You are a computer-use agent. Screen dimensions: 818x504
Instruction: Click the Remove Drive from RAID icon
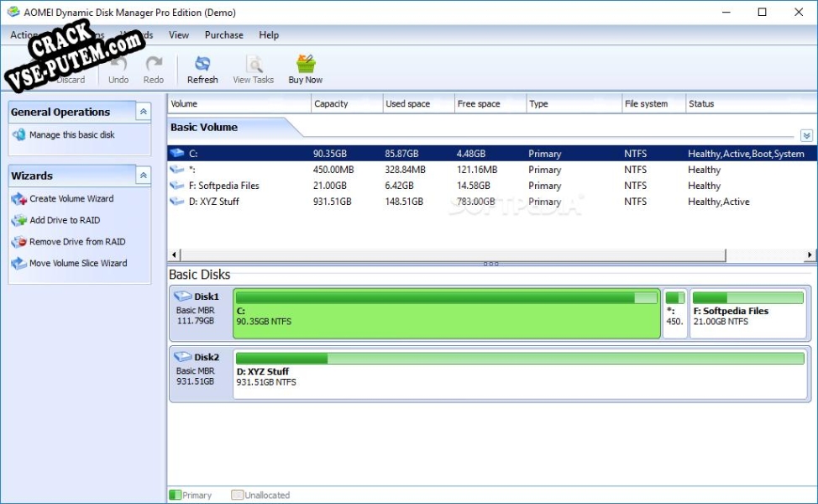[18, 242]
